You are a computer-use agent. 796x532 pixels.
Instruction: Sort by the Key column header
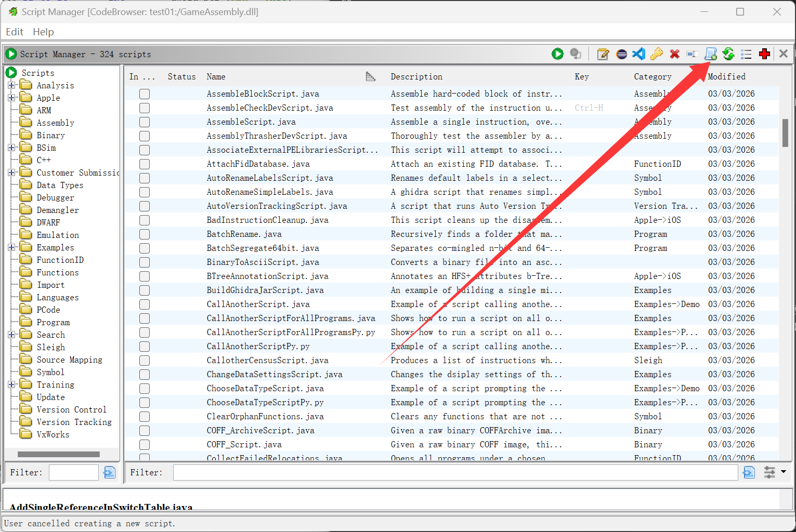582,77
